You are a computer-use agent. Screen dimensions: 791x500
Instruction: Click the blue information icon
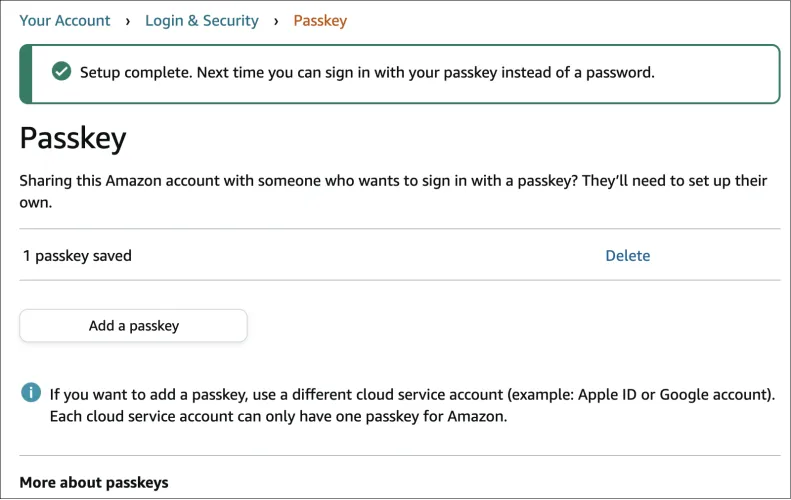[31, 392]
